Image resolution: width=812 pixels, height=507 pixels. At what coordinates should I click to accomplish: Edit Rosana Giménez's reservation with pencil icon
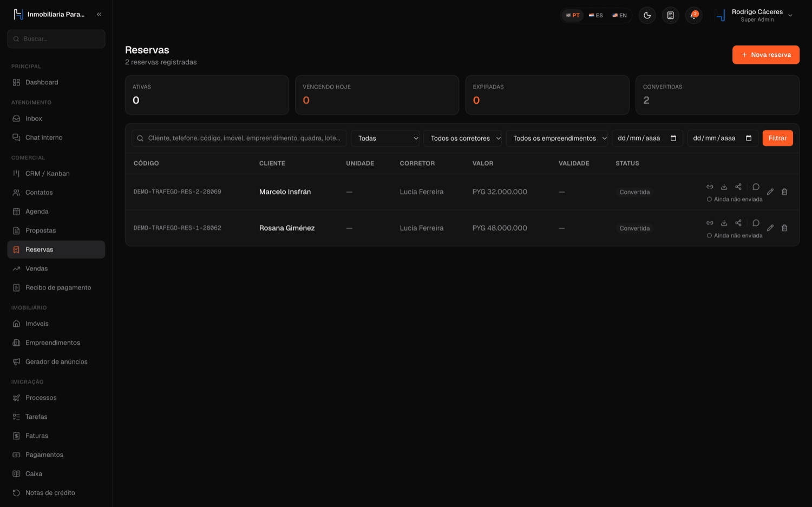pos(770,228)
